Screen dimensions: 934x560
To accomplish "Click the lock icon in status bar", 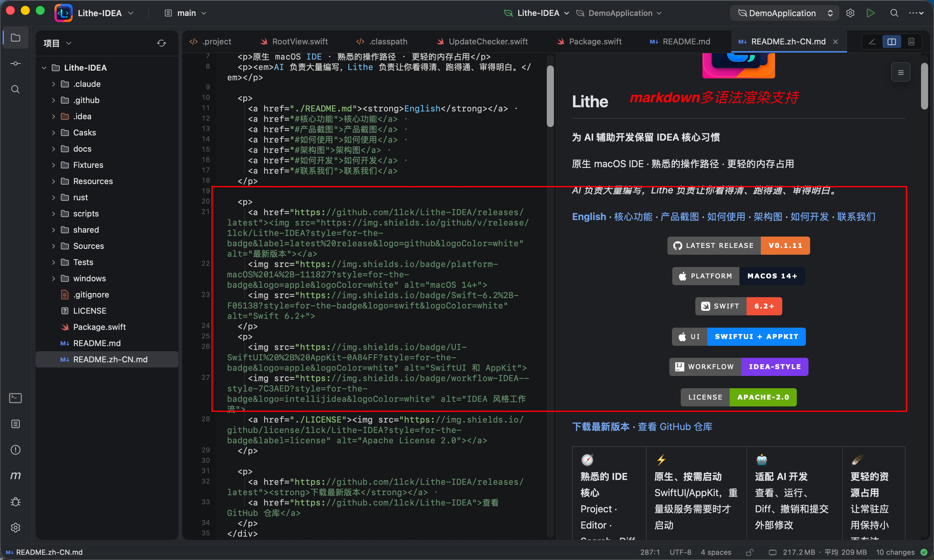I will click(x=750, y=552).
